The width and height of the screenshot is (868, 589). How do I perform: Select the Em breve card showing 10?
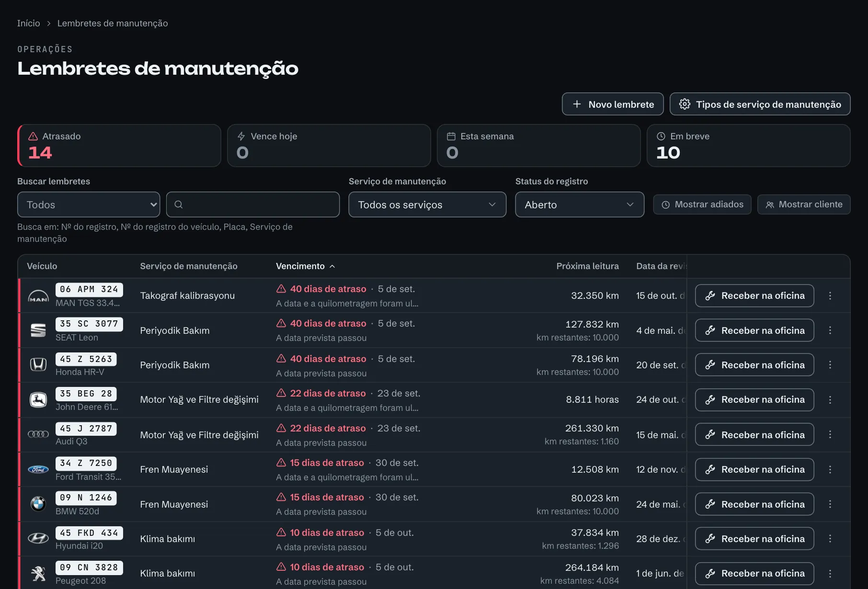749,146
